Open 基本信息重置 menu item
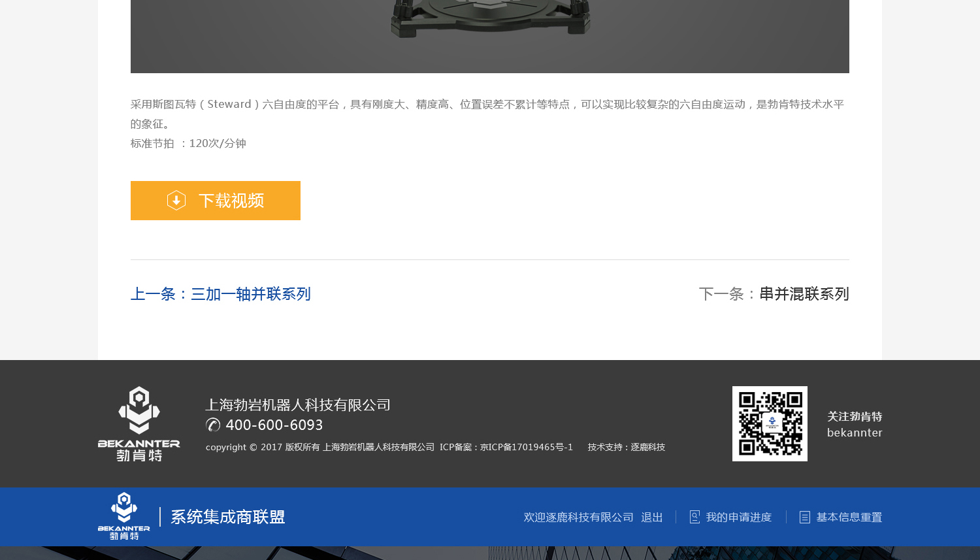The image size is (980, 560). click(x=849, y=518)
